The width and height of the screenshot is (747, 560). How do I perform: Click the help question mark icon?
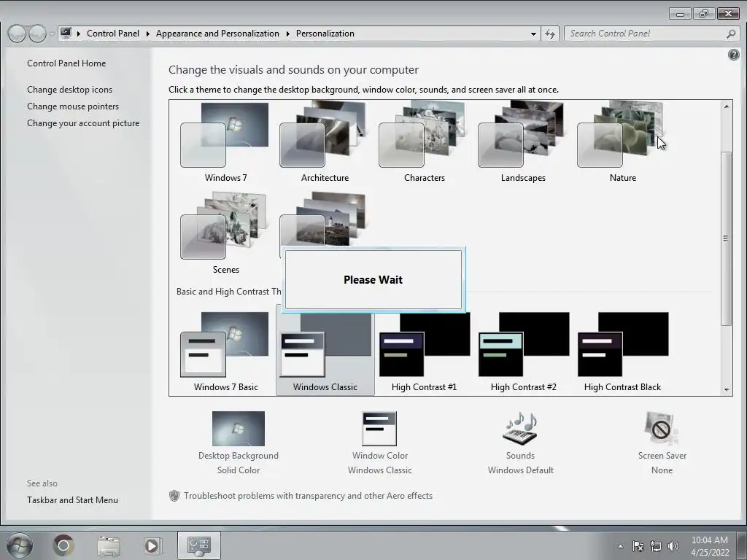point(734,55)
